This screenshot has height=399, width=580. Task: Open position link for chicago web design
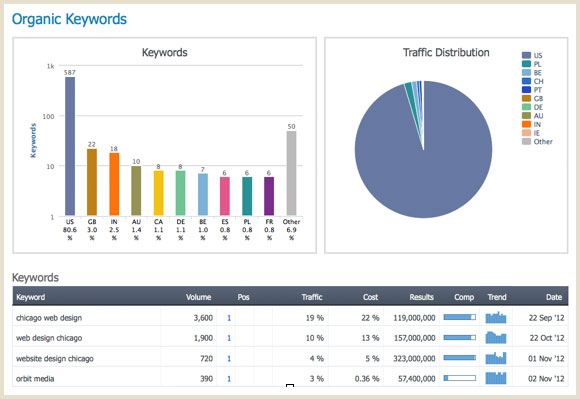[x=229, y=318]
